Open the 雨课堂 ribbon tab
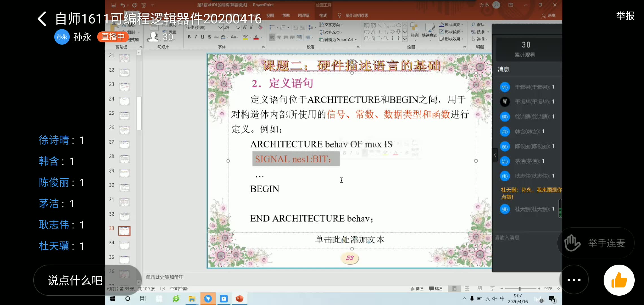The width and height of the screenshot is (644, 305). coord(304,15)
